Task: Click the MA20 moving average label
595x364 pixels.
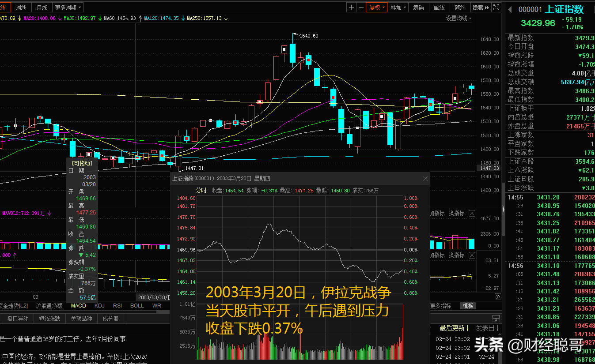Action: pos(40,19)
